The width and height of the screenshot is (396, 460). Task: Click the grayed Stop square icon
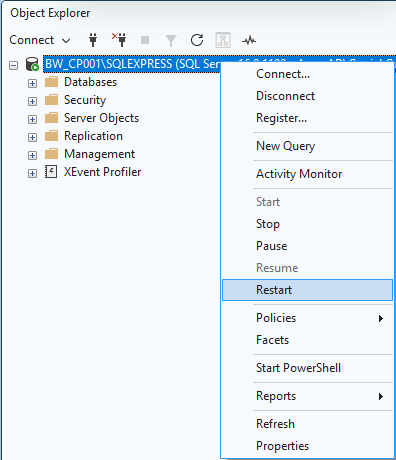[x=145, y=40]
